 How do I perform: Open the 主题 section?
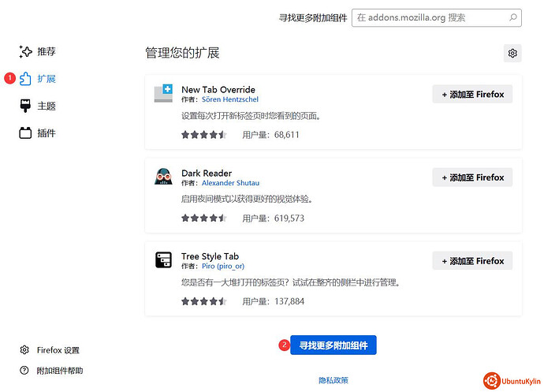tap(38, 106)
